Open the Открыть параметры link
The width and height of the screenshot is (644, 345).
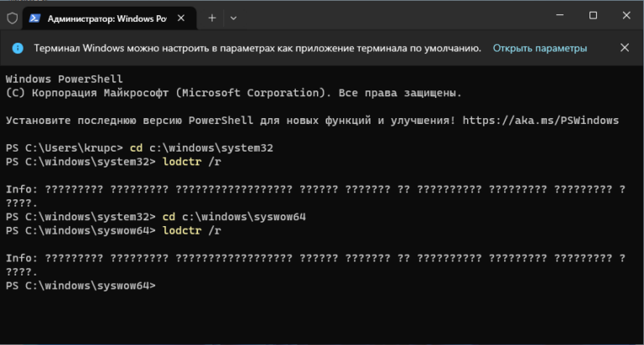point(539,49)
